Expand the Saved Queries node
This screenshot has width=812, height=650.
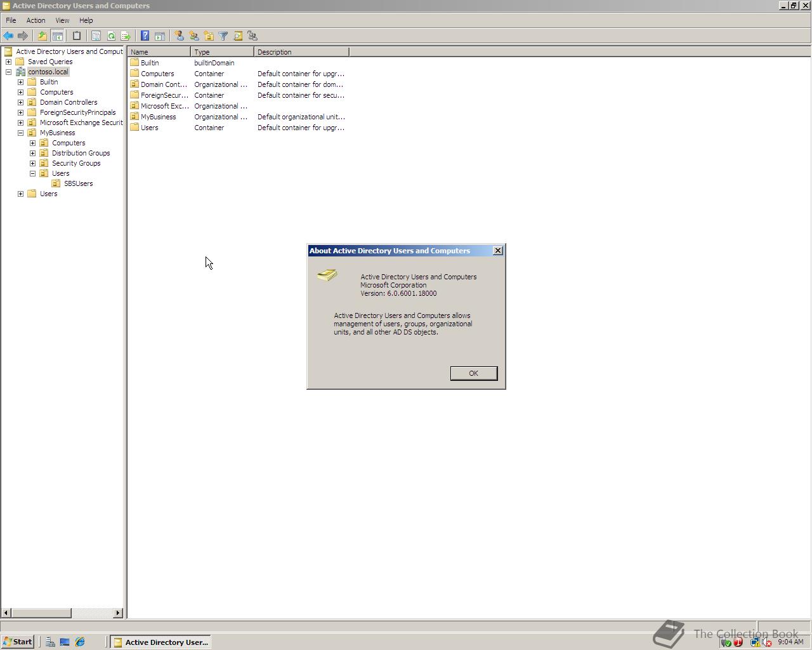pos(8,62)
